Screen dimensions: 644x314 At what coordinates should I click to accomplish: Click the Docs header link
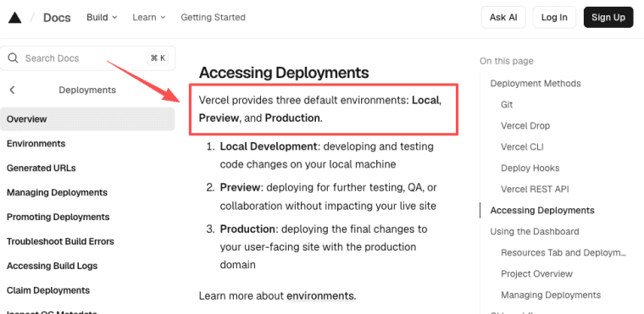[57, 18]
